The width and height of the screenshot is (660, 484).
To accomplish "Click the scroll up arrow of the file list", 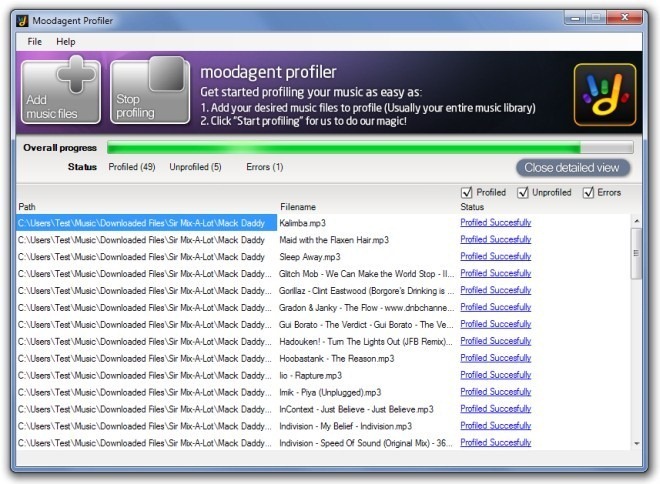I will (636, 221).
